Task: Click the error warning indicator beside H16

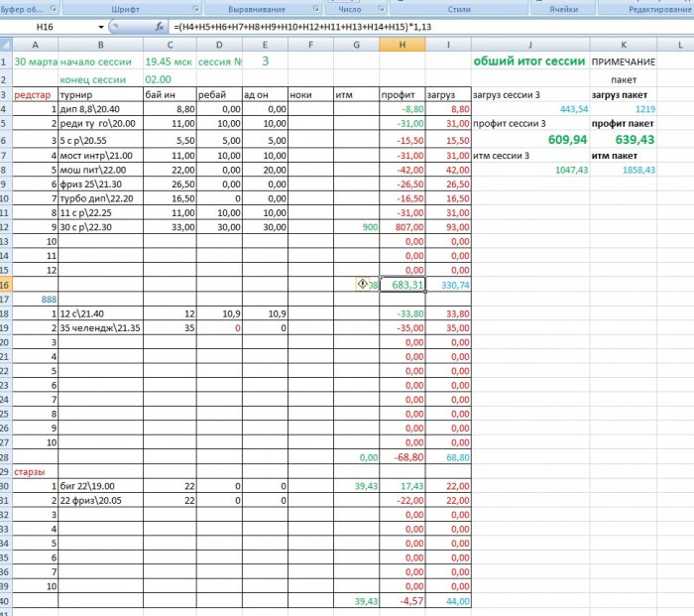Action: (x=364, y=284)
